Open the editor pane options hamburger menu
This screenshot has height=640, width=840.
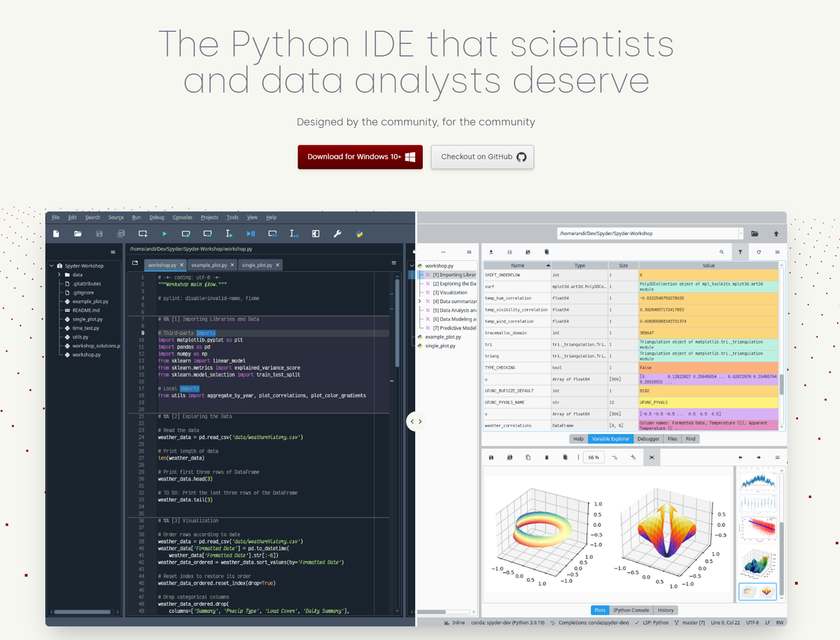click(x=393, y=263)
